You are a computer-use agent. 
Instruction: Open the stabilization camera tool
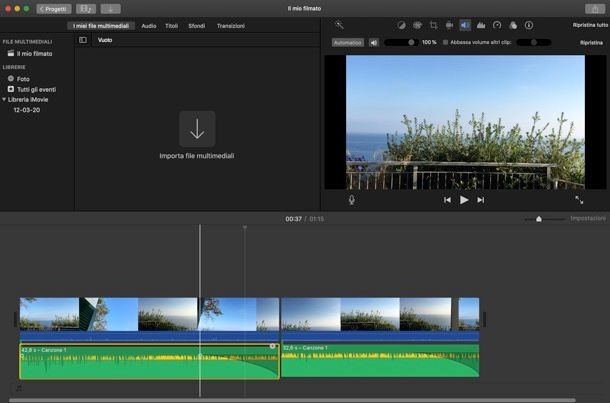point(449,25)
